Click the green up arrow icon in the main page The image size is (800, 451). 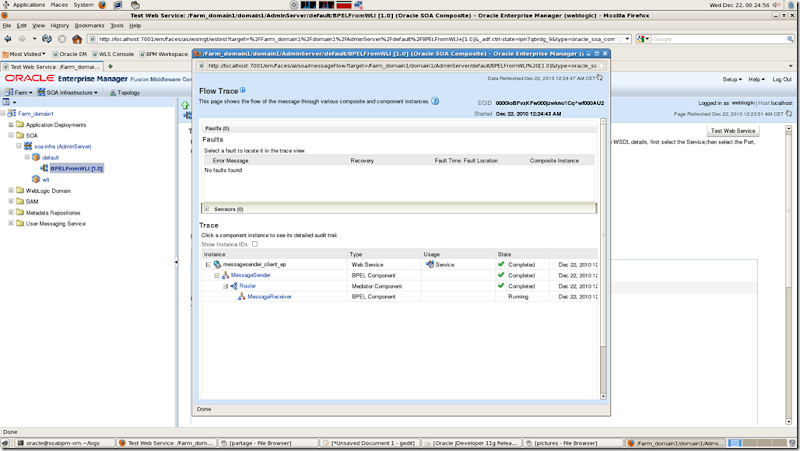click(x=185, y=105)
